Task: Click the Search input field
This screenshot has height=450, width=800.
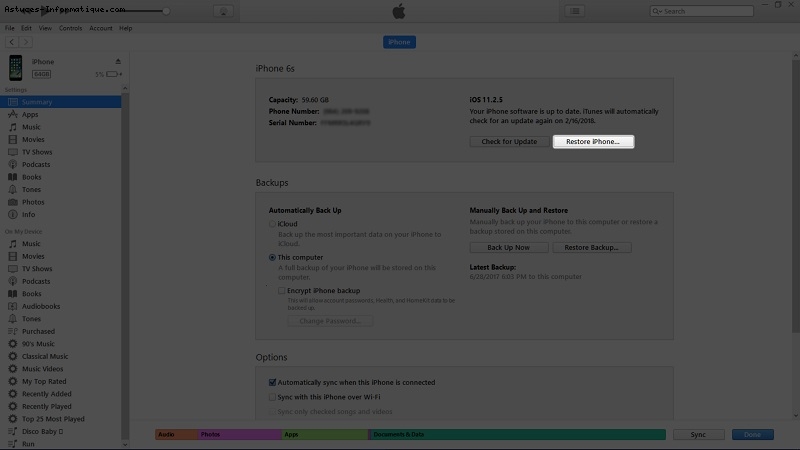Action: click(702, 11)
